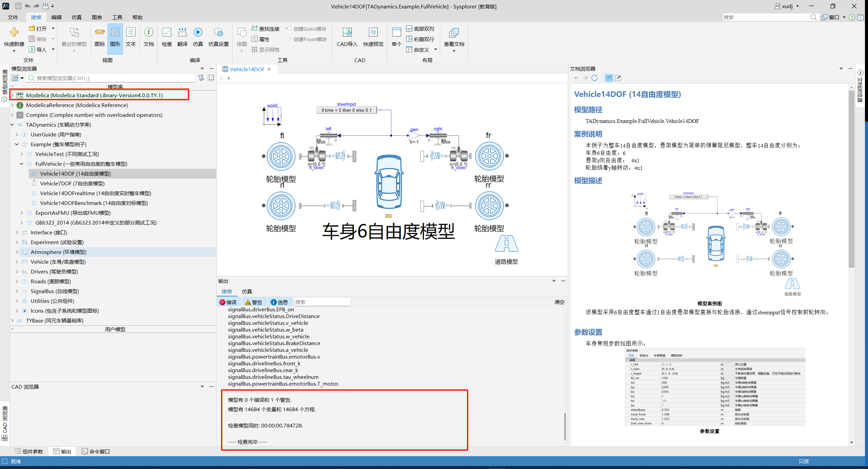Click the collapse-all icon in model browser
Image resolution: width=868 pixels, height=469 pixels.
(x=211, y=78)
